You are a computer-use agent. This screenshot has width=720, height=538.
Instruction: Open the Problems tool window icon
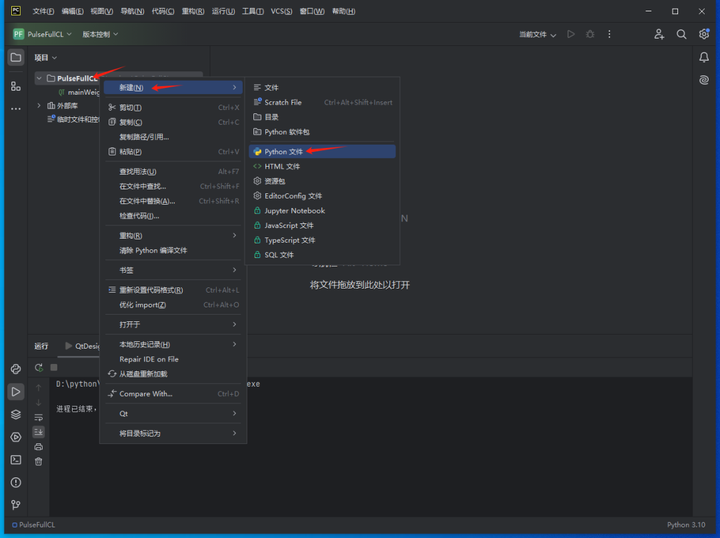pyautogui.click(x=16, y=482)
